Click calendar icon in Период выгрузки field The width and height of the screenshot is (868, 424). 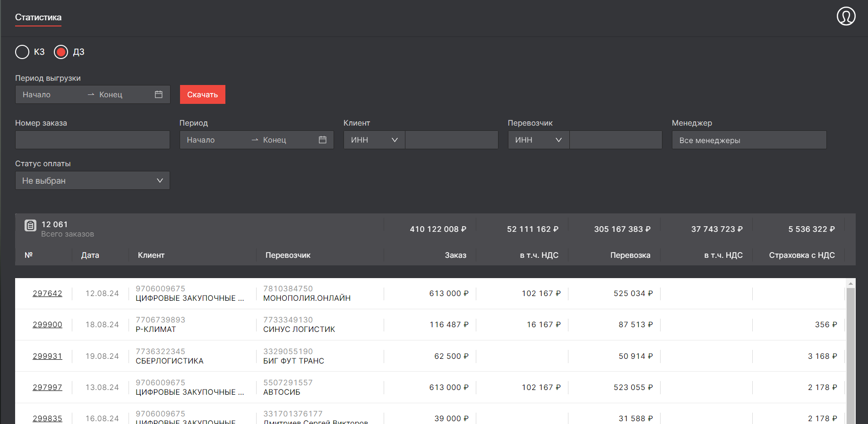[159, 94]
